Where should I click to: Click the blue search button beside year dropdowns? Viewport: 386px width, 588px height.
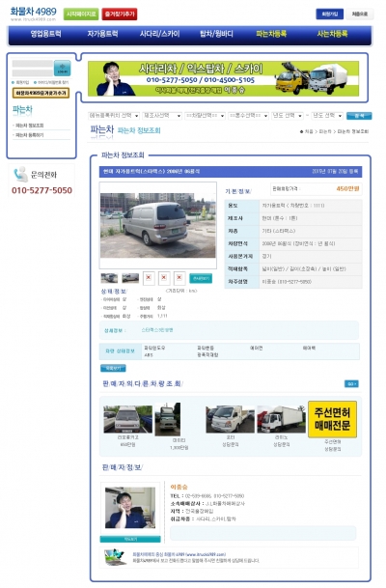[359, 116]
